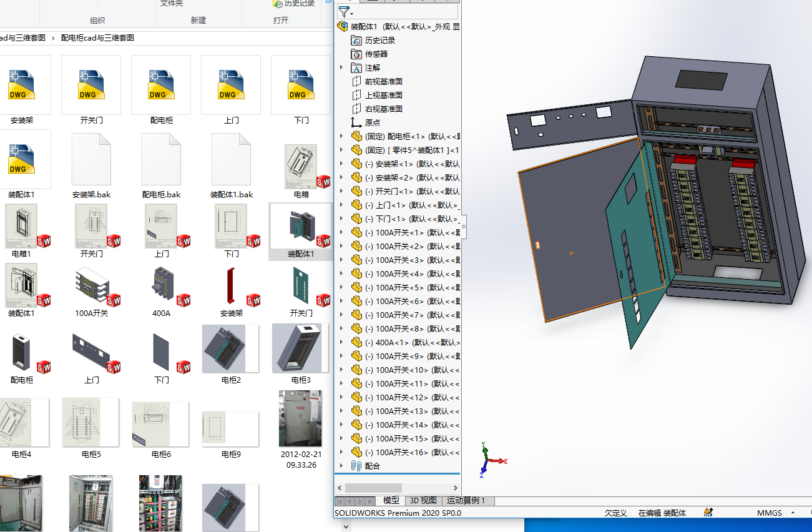Click the 配合 (Mates) paperclip icon
812x532 pixels.
pyautogui.click(x=356, y=465)
